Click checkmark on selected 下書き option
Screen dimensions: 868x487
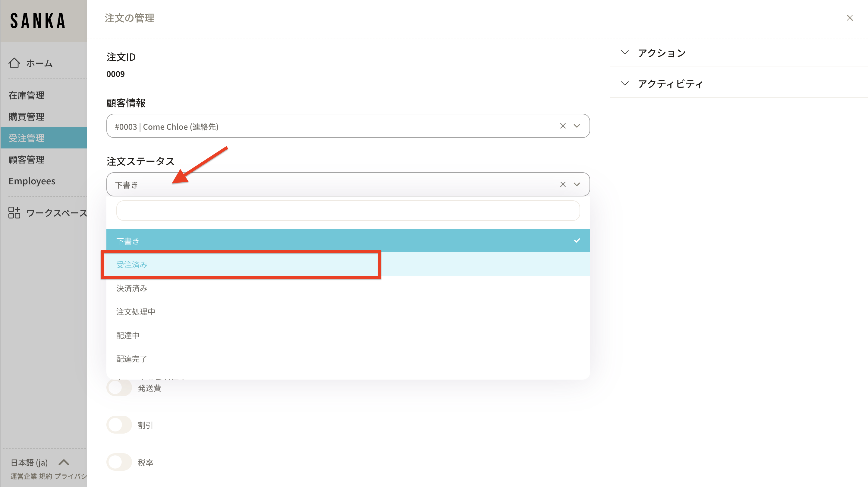[577, 240]
